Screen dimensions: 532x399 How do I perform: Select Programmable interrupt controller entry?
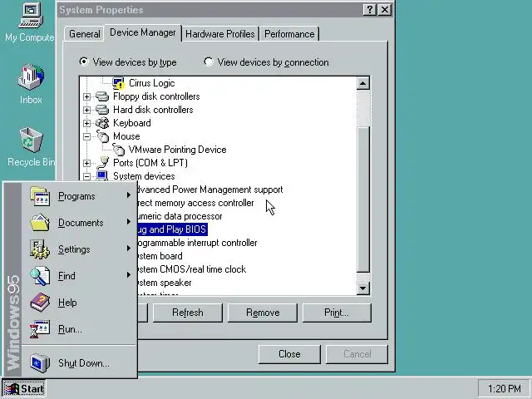[197, 243]
